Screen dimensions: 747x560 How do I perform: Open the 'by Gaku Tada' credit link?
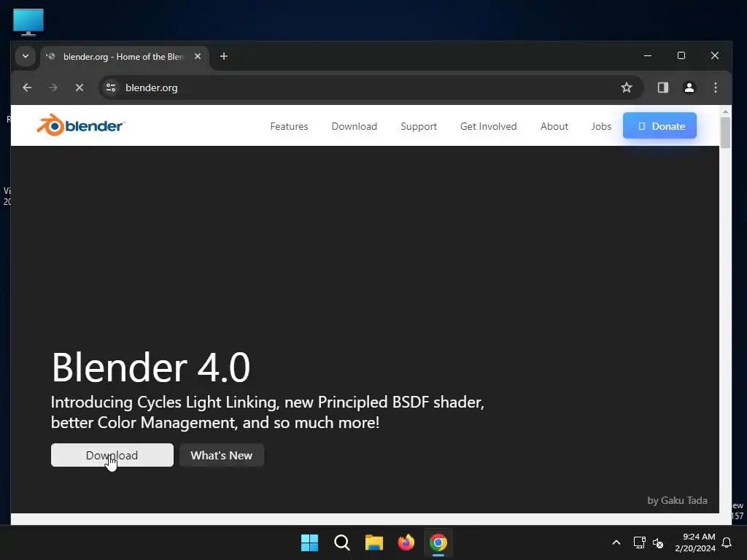click(x=677, y=500)
